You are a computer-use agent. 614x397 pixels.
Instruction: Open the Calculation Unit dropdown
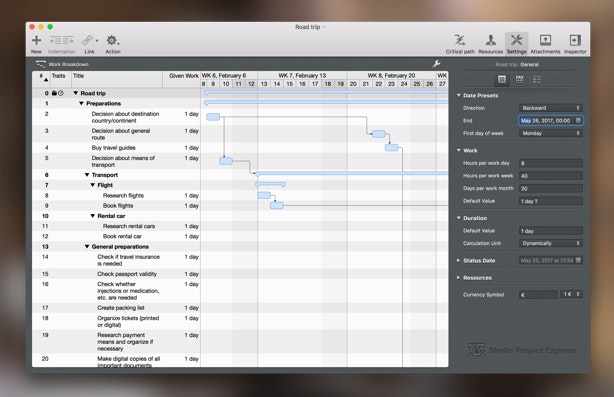point(550,243)
